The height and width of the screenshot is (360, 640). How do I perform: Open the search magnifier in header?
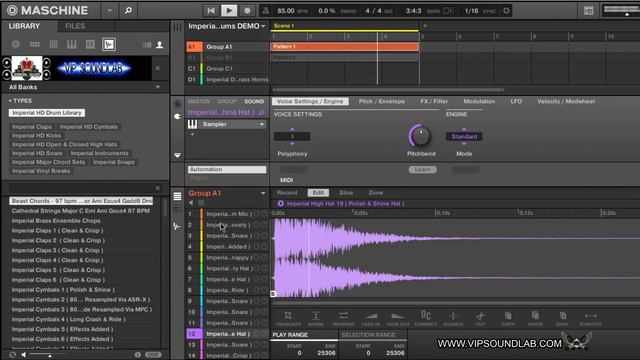(128, 10)
